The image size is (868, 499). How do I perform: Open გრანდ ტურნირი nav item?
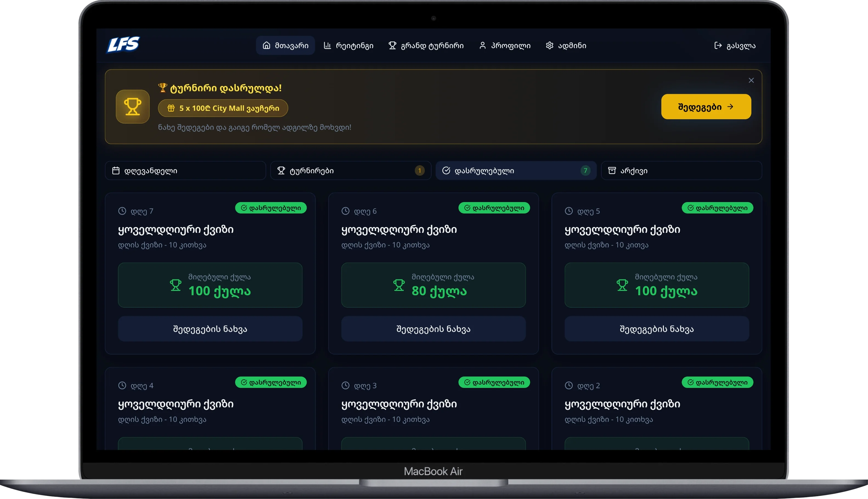(426, 45)
